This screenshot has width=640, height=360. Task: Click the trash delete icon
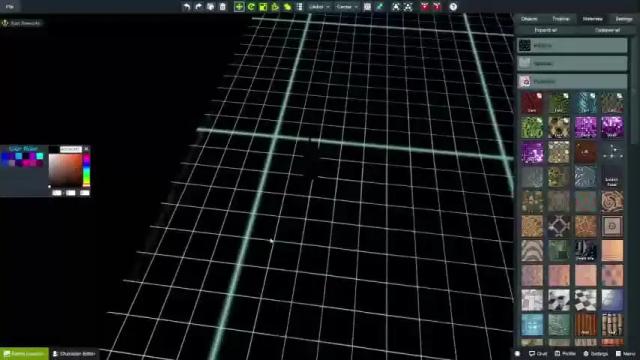coord(222,7)
